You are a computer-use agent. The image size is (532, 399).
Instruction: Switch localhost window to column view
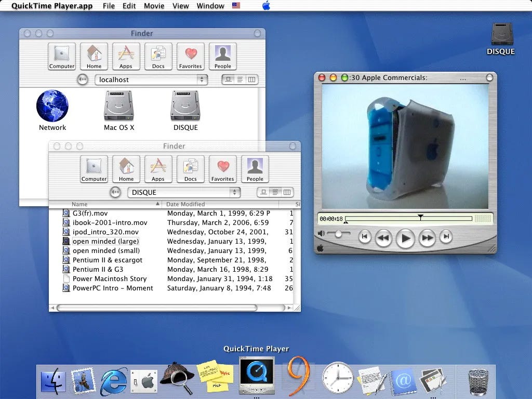(x=252, y=79)
